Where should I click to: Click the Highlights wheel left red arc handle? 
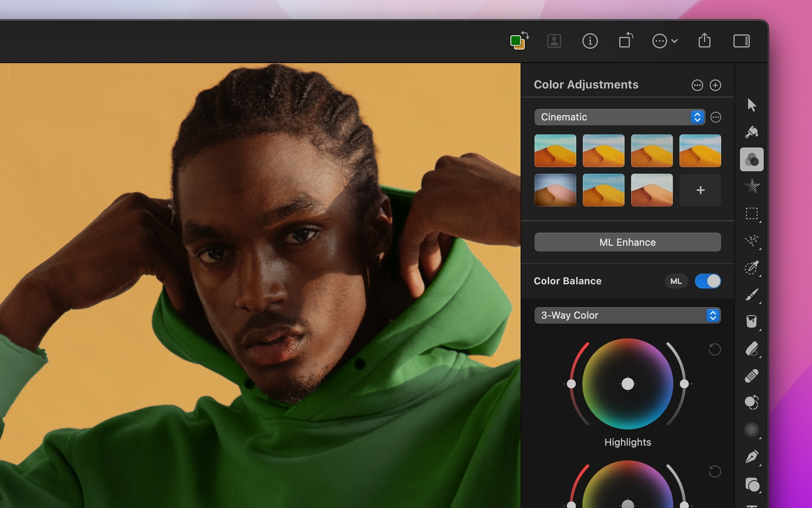(571, 384)
